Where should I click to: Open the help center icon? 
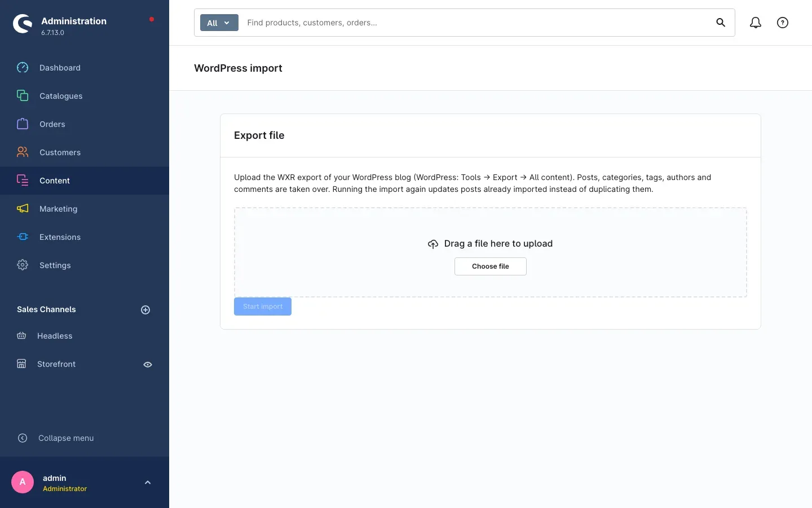[x=783, y=23]
